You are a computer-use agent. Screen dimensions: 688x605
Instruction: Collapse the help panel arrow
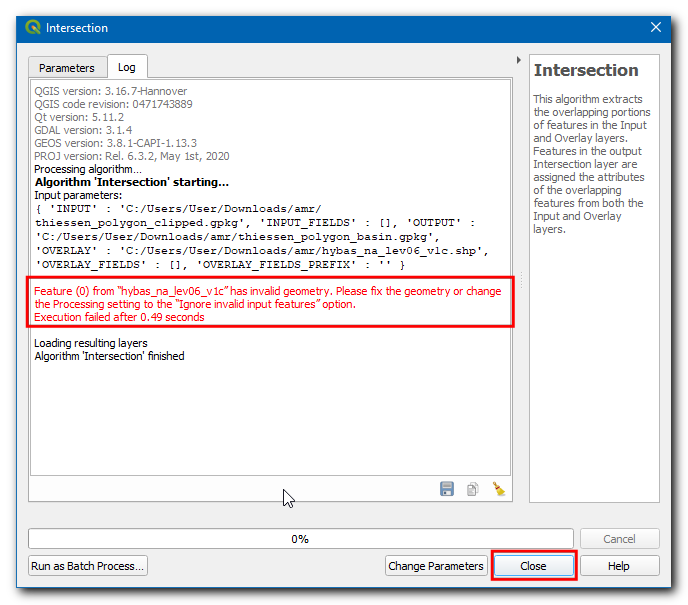(x=518, y=61)
